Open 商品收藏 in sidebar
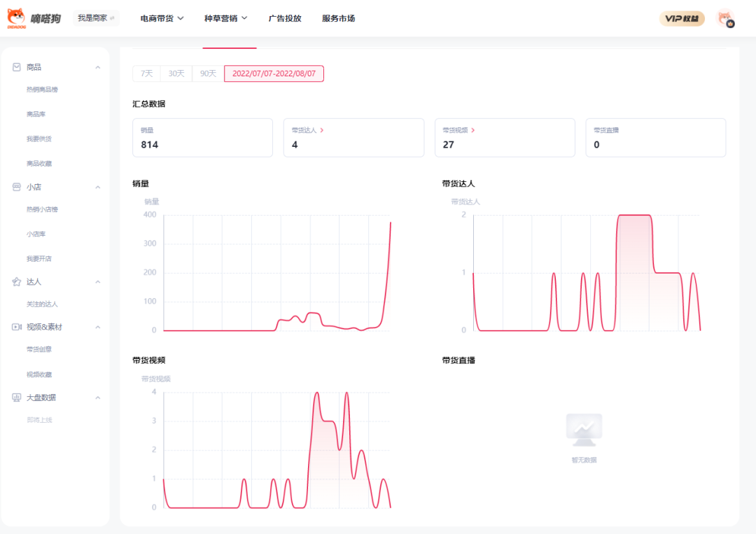 [x=39, y=163]
